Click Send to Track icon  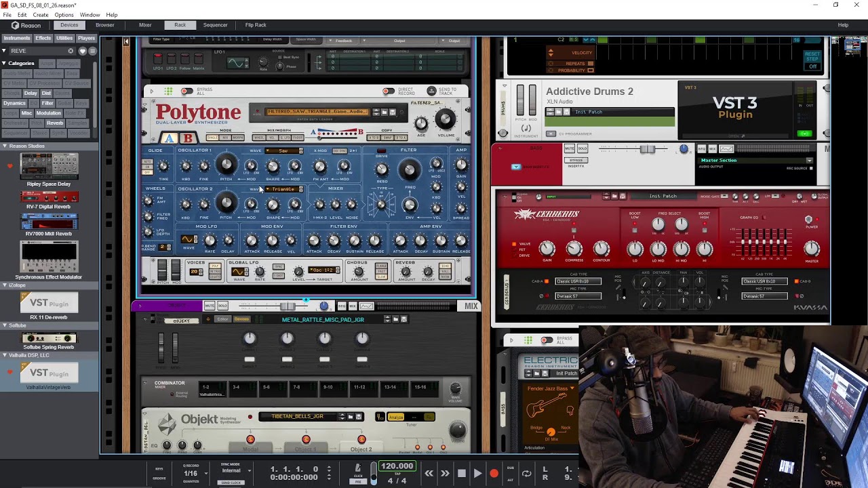point(431,91)
